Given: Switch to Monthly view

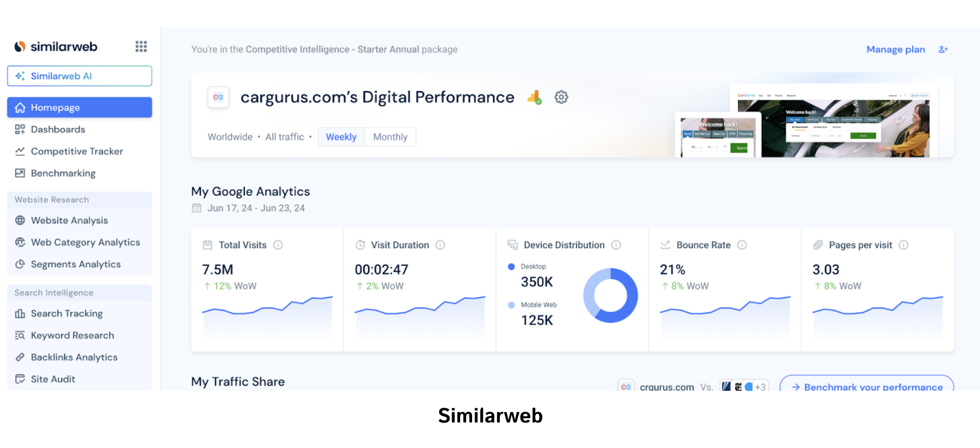Looking at the screenshot, I should click(x=390, y=137).
